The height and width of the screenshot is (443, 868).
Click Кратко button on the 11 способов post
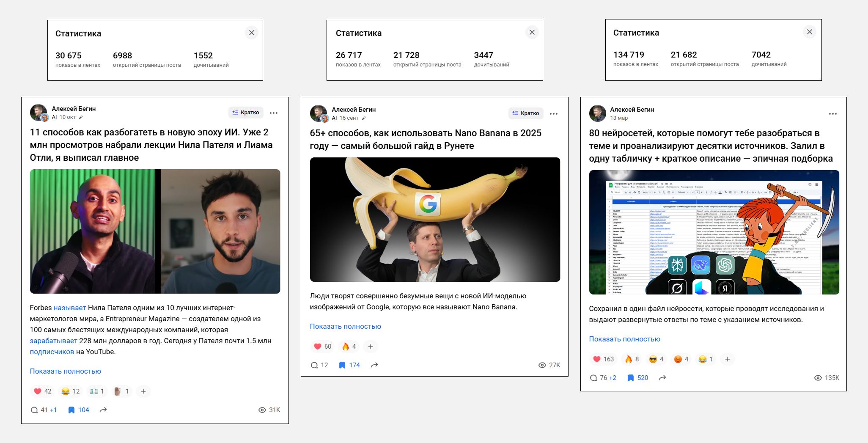click(246, 113)
